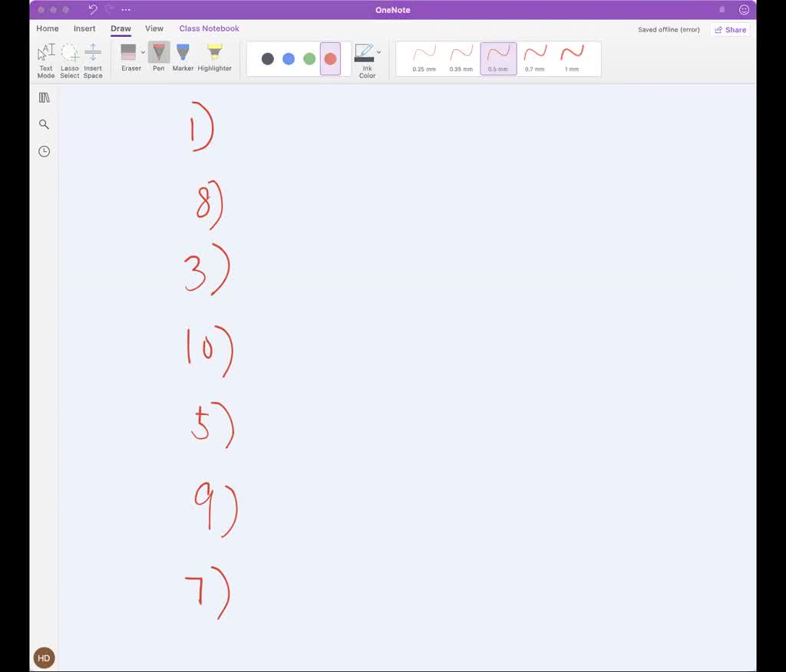Open the title bar more options ellipsis
The width and height of the screenshot is (786, 672).
(x=126, y=10)
